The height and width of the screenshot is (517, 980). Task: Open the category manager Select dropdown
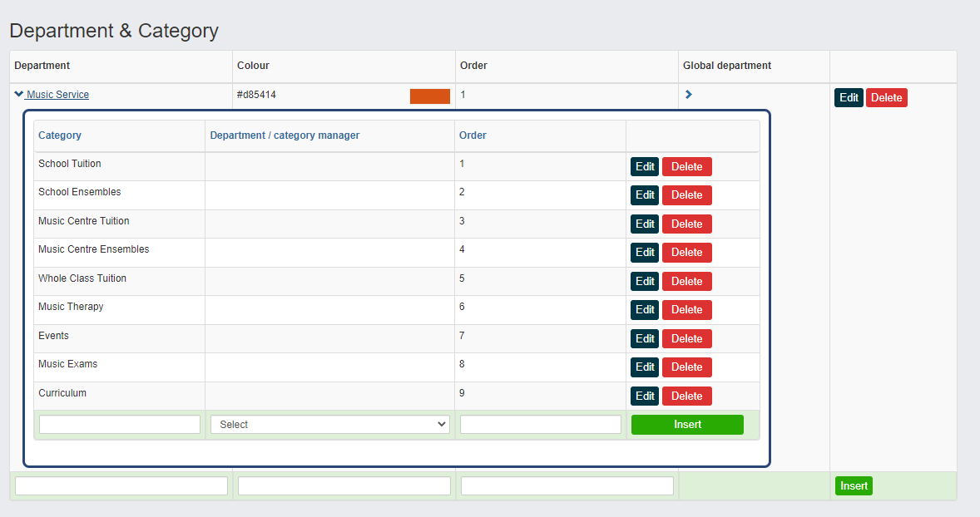(330, 425)
